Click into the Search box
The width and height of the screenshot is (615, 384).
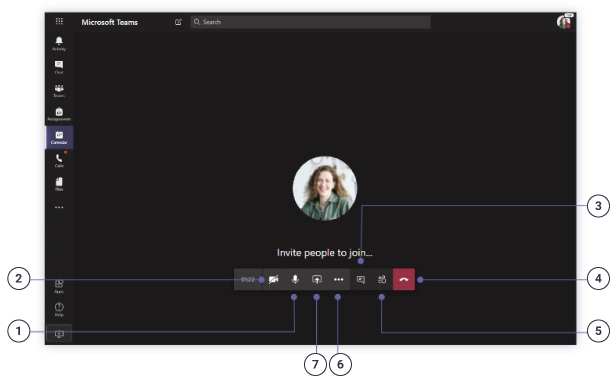point(310,22)
